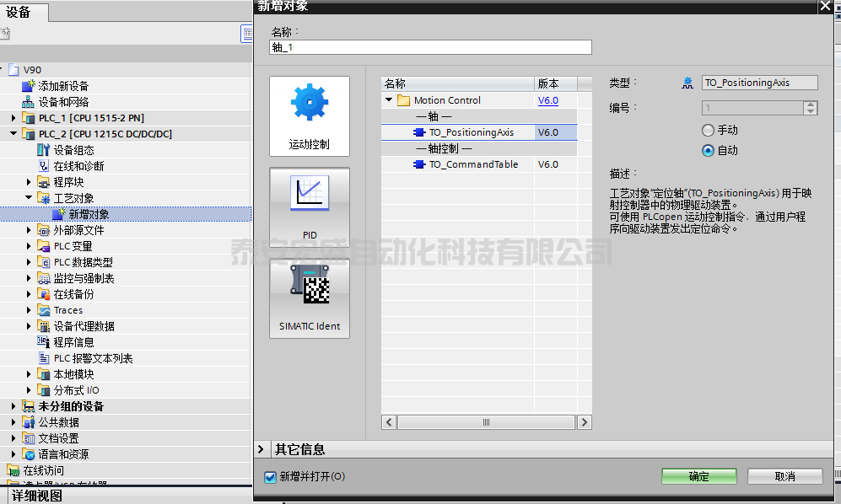The height and width of the screenshot is (504, 841).
Task: Expand the PLC_1 CPU 1515-2 PN node
Action: 13,118
